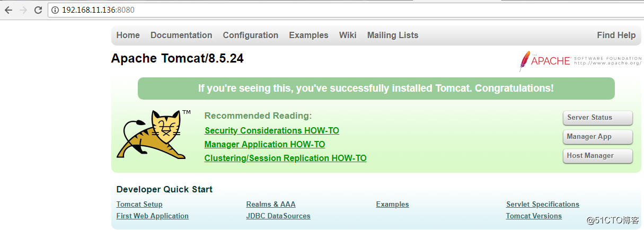The height and width of the screenshot is (230, 644).
Task: Open the Realms & AAA link
Action: (x=271, y=205)
